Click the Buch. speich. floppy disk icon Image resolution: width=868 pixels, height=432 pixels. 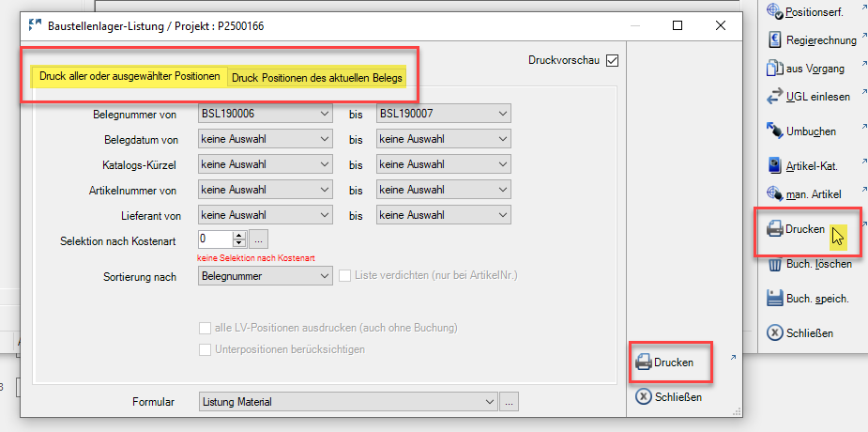[x=774, y=298]
